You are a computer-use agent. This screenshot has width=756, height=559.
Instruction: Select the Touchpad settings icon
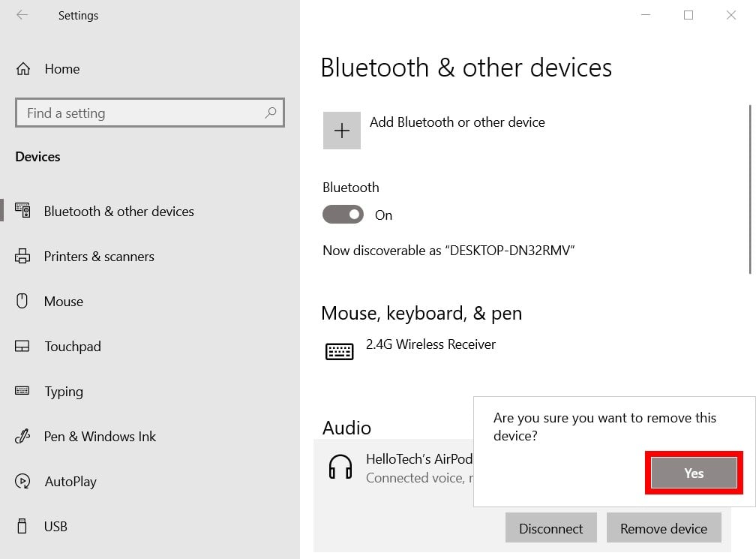pyautogui.click(x=23, y=346)
